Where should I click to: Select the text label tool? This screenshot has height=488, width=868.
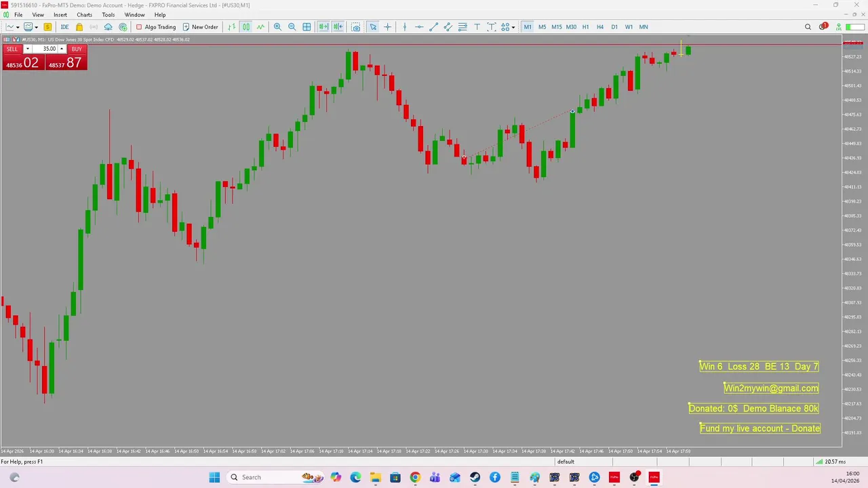click(x=492, y=27)
